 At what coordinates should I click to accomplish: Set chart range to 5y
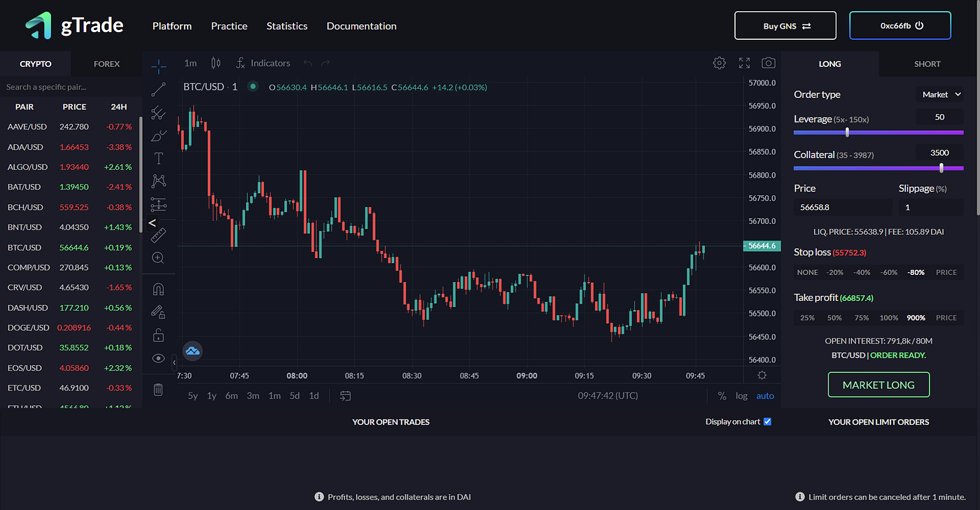point(192,396)
